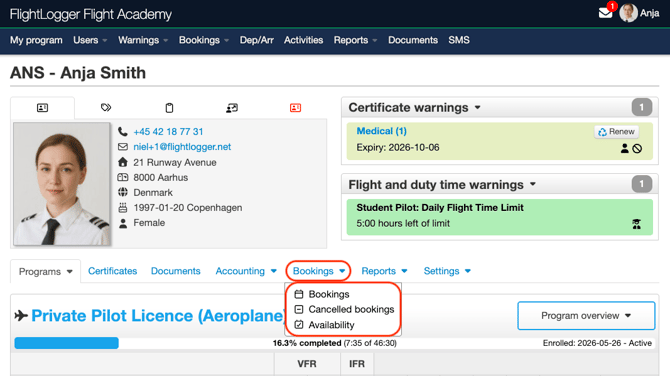
Task: Click FlightLogger Flight Academy title
Action: [91, 15]
